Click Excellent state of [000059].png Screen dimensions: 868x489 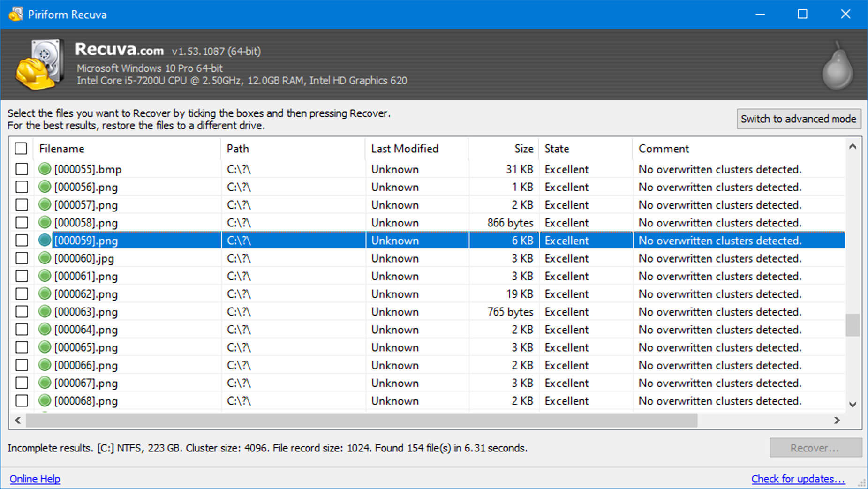tap(566, 241)
